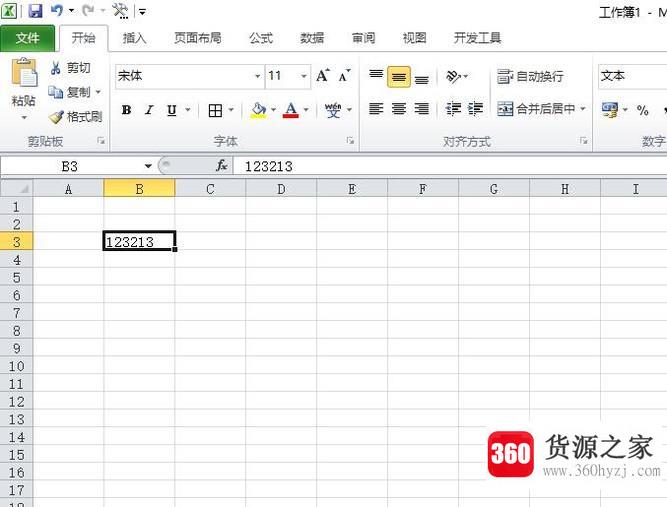The height and width of the screenshot is (507, 667).
Task: Click the fx Insert Function icon
Action: tap(222, 166)
